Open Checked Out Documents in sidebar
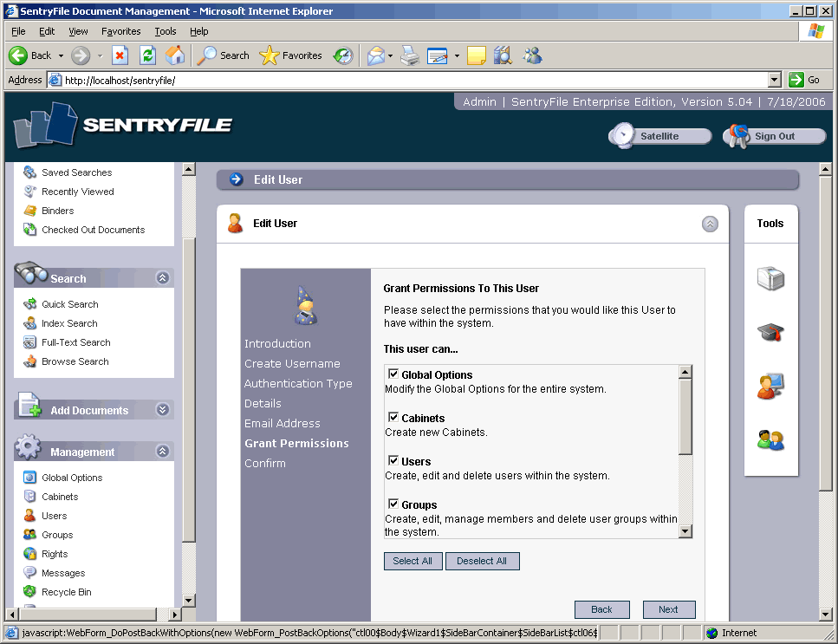 click(x=93, y=230)
